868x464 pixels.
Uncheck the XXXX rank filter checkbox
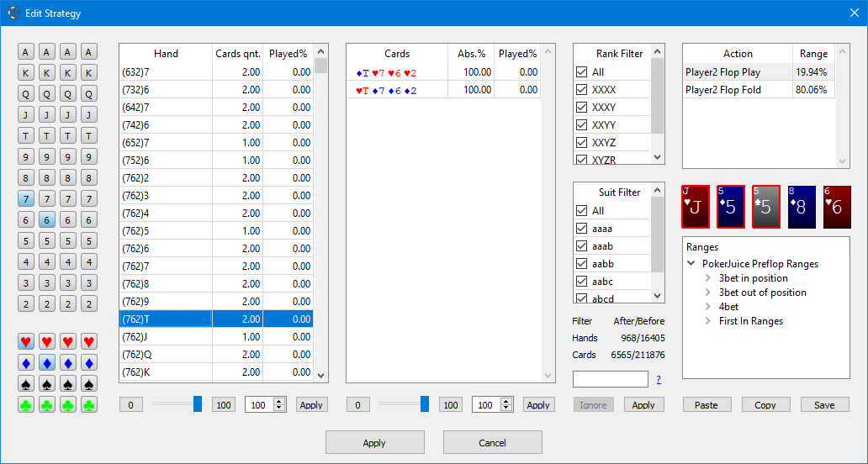[581, 90]
